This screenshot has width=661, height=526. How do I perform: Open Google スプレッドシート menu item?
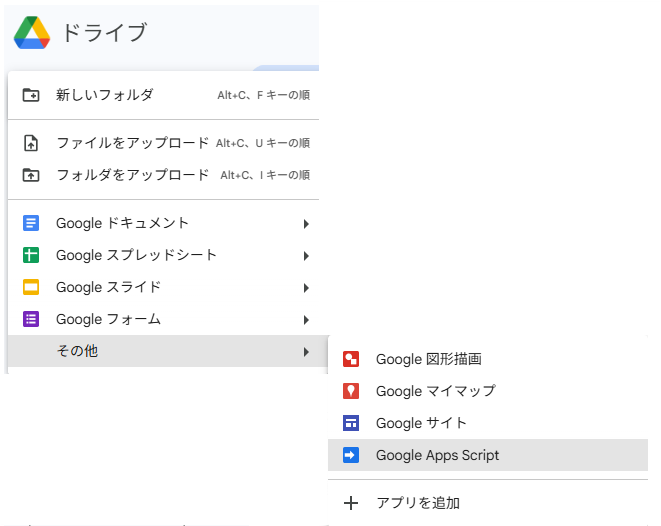point(164,255)
